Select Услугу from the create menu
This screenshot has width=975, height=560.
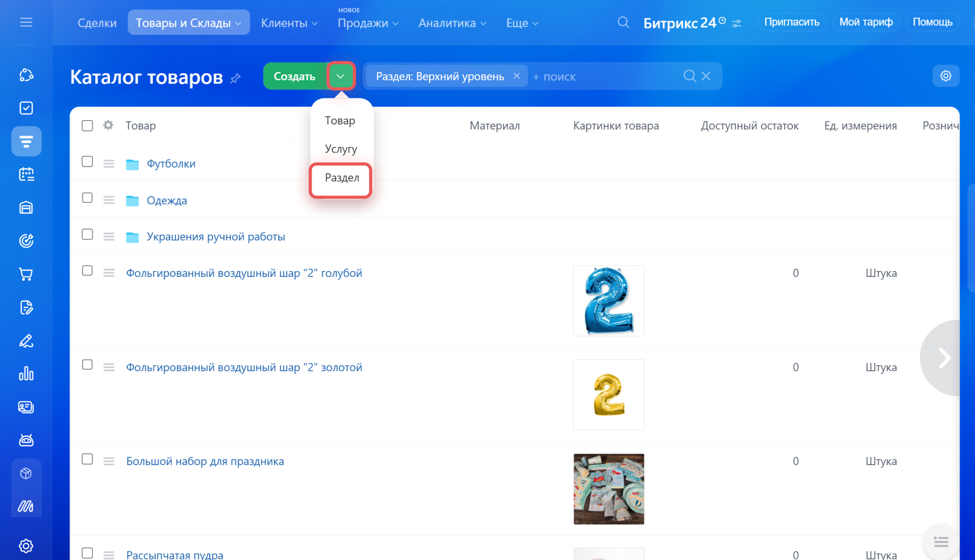340,149
